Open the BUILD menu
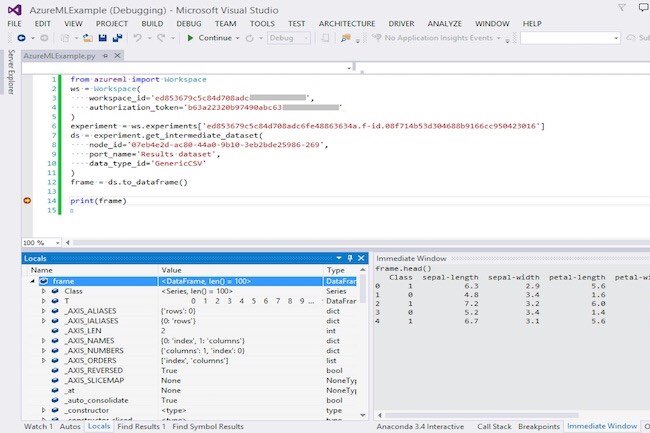 point(152,24)
